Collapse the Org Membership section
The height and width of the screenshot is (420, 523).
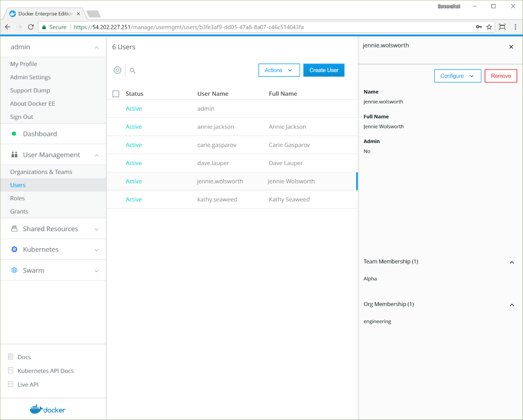tap(512, 305)
